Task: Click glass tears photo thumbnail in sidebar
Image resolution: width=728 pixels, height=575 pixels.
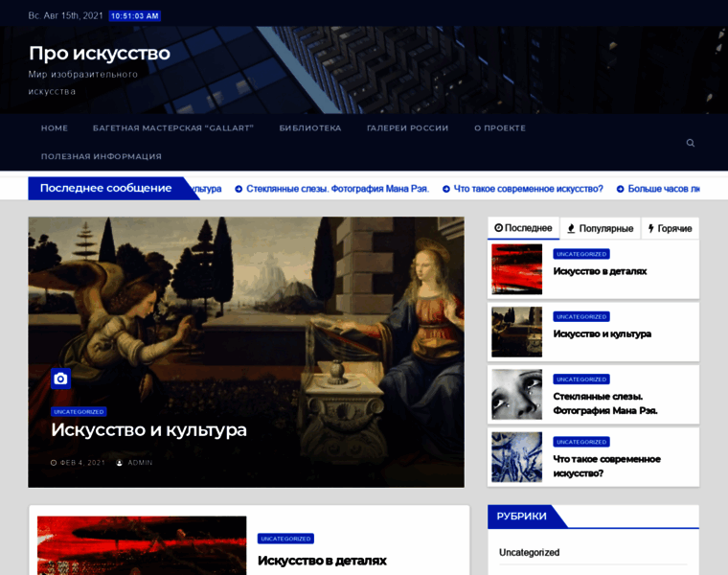Action: click(x=516, y=394)
